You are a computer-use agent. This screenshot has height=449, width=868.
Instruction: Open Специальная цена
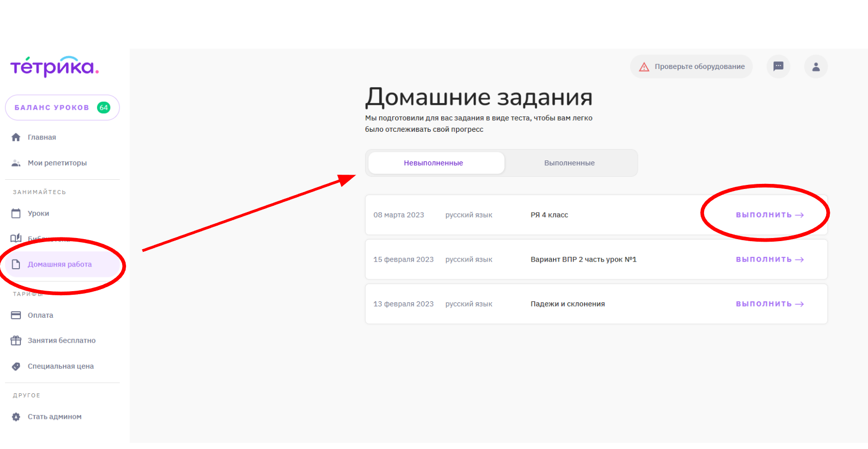pos(61,366)
